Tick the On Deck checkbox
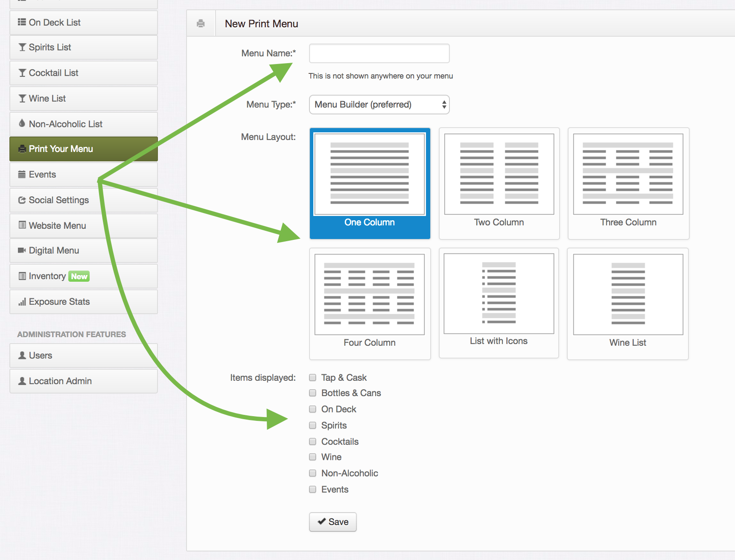735x560 pixels. click(x=312, y=409)
